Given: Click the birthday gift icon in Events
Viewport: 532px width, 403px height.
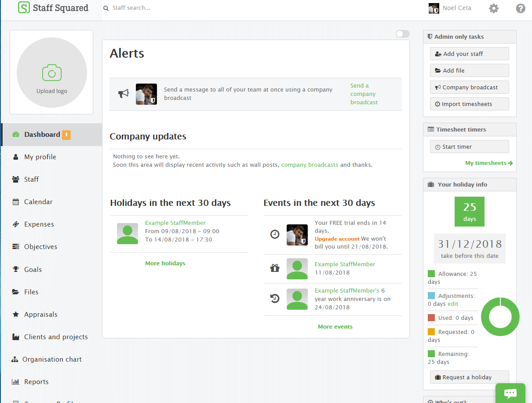Looking at the screenshot, I should click(x=275, y=267).
